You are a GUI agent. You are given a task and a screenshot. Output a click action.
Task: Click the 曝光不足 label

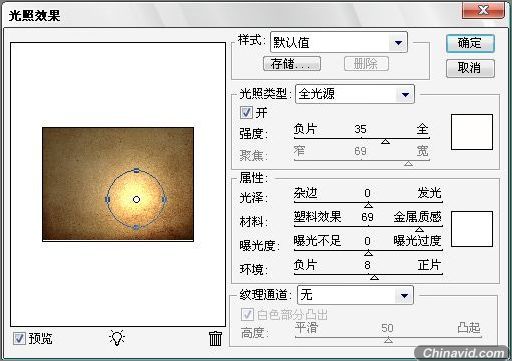click(x=317, y=240)
